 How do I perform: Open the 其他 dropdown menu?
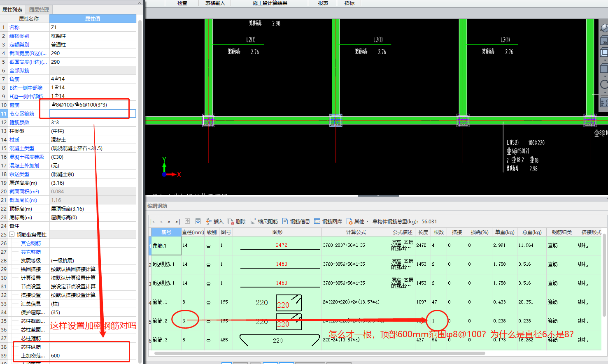tap(357, 221)
